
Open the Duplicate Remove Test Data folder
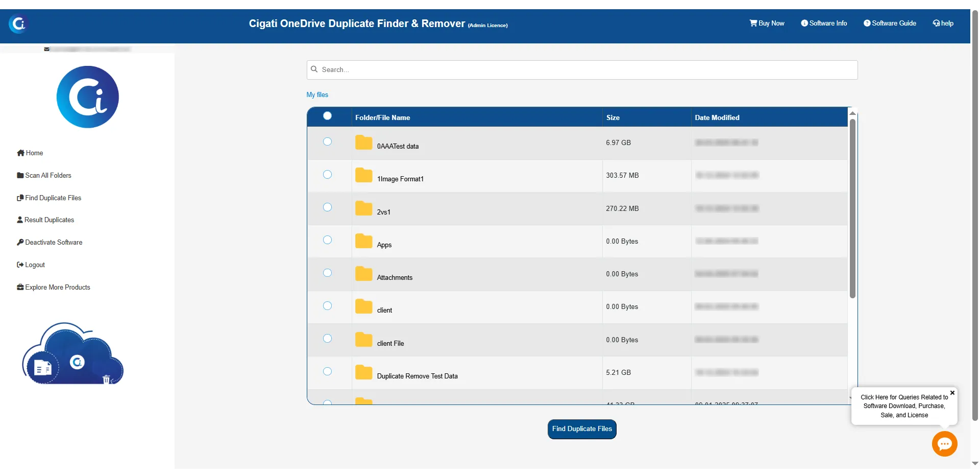(417, 376)
